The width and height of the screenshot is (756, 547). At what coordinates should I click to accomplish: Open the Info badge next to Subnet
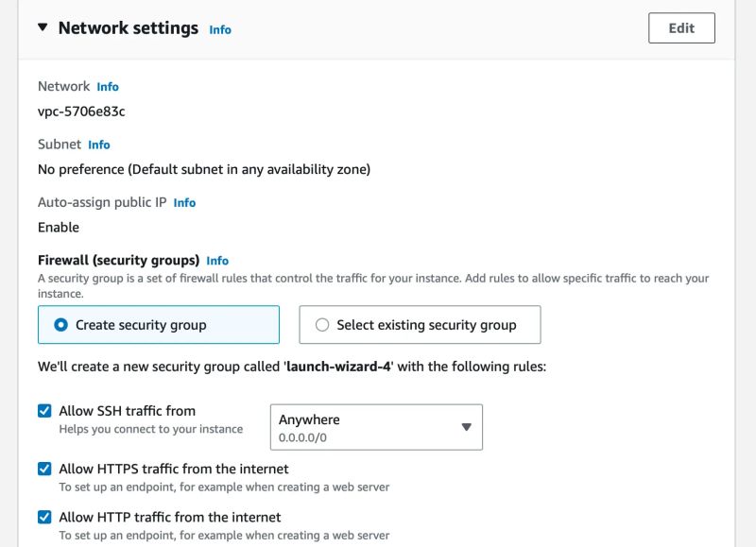click(x=99, y=145)
